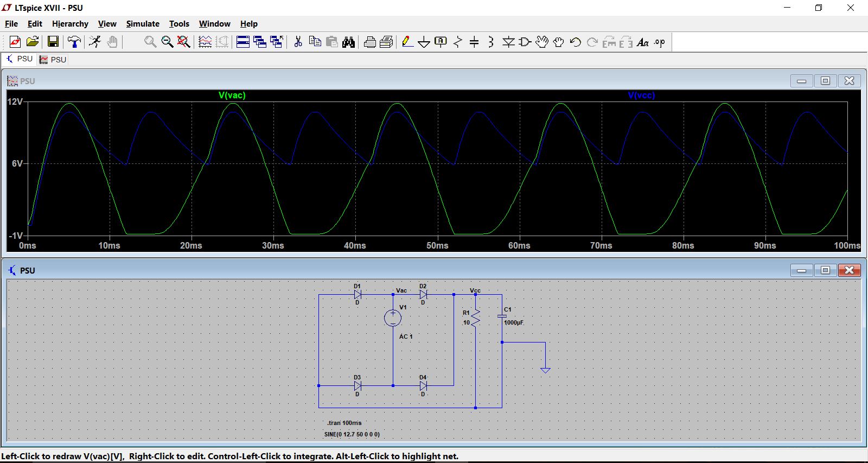
Task: Click the SINE(0 12.7 50 0 0 0) text
Action: [x=352, y=434]
